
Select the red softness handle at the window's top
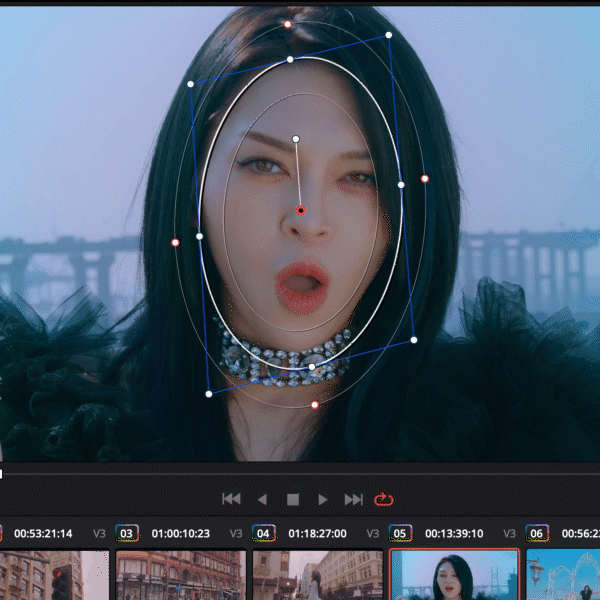tap(287, 25)
